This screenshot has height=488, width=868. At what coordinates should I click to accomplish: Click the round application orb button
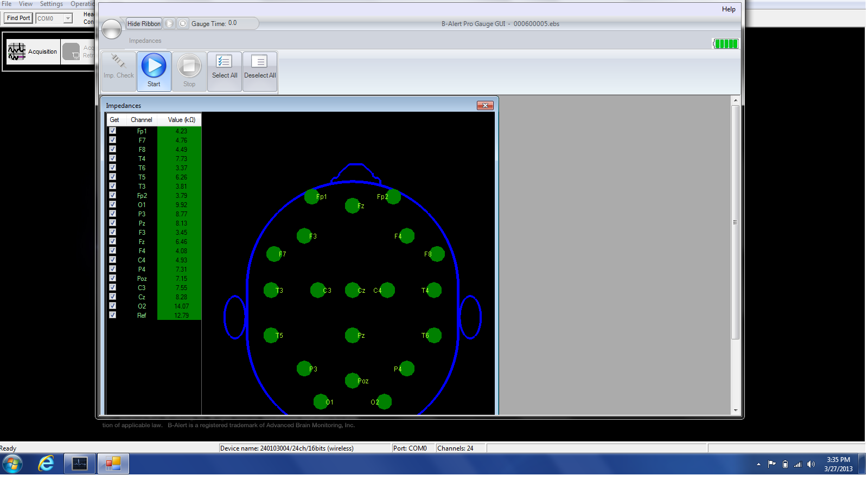click(x=112, y=29)
